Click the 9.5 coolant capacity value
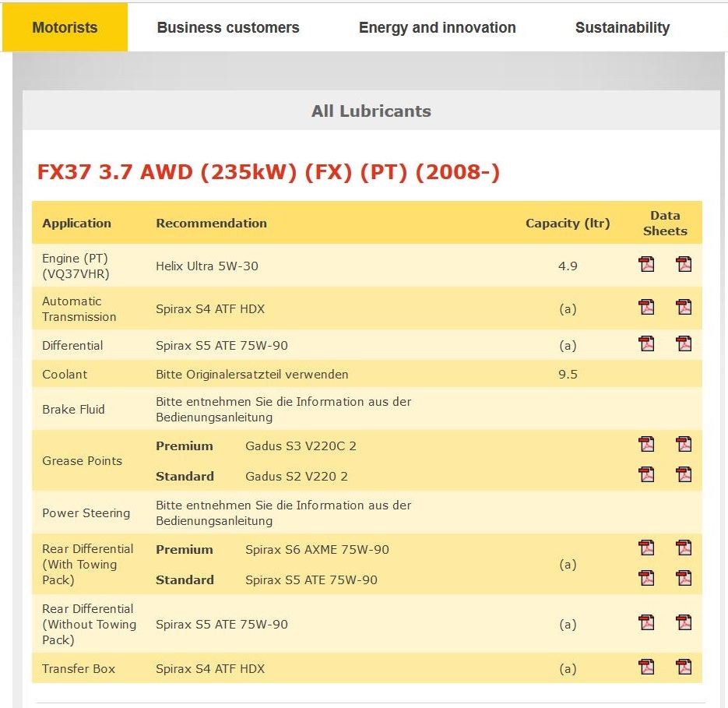The height and width of the screenshot is (708, 728). click(568, 374)
